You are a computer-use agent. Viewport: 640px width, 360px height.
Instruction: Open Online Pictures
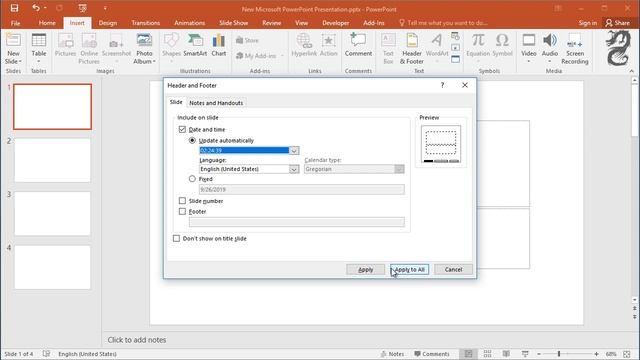coord(89,49)
